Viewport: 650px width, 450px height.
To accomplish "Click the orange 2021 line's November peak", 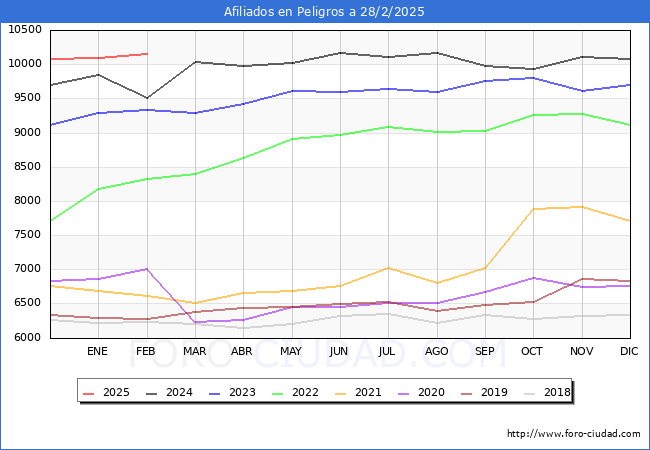I will [582, 207].
